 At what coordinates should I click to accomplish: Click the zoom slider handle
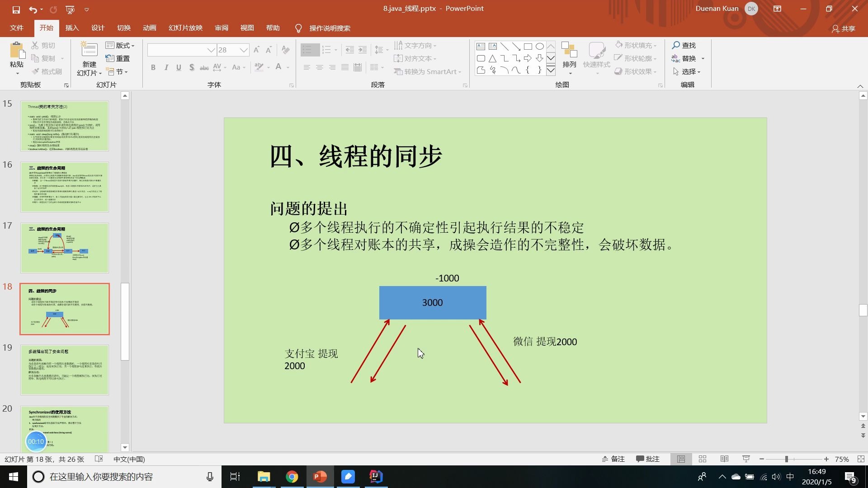click(787, 459)
